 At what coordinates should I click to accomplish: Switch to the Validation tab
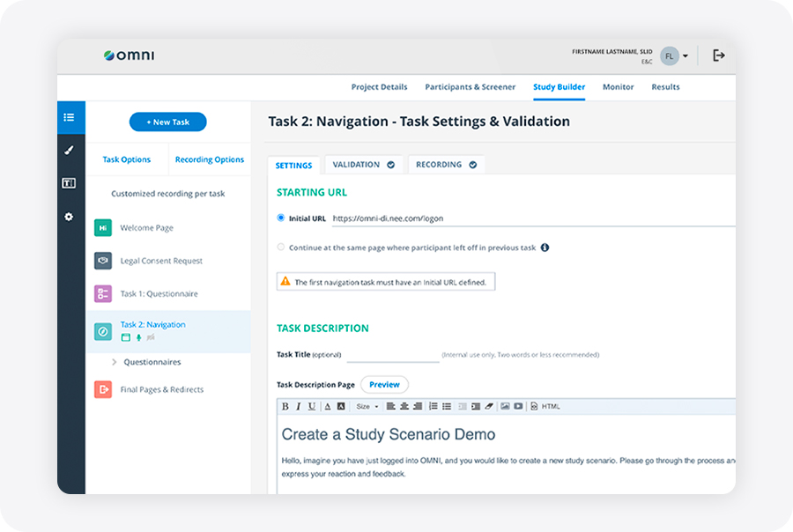tap(363, 165)
